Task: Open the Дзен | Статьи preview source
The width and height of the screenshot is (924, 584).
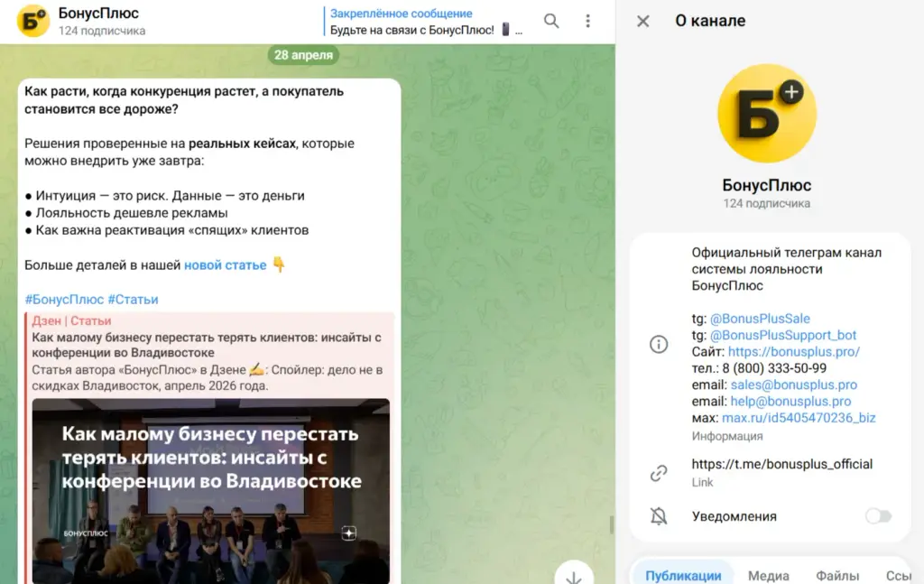Action: 71,320
